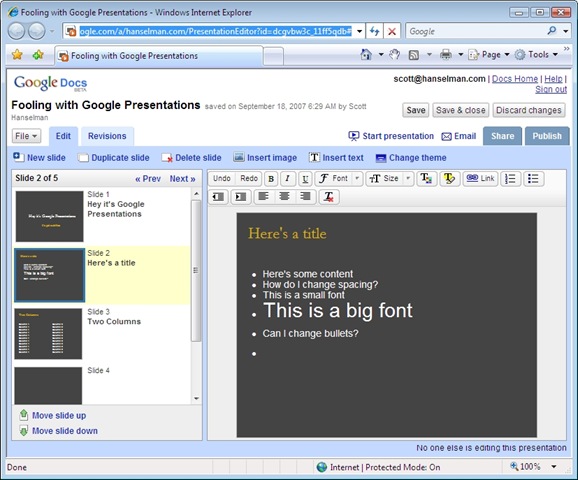This screenshot has width=578, height=480.
Task: Click Insert image
Action: [x=265, y=158]
